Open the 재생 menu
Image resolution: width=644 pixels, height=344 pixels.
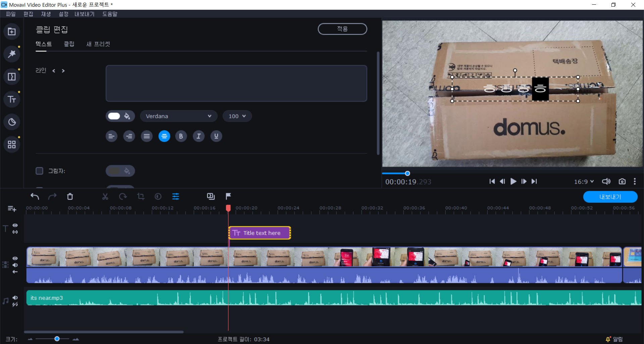coord(46,14)
